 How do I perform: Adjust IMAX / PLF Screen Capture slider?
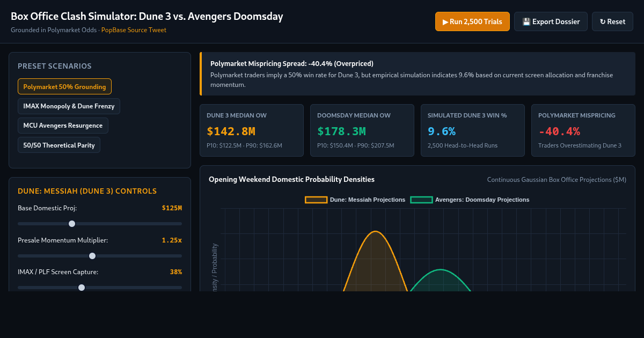100,288
